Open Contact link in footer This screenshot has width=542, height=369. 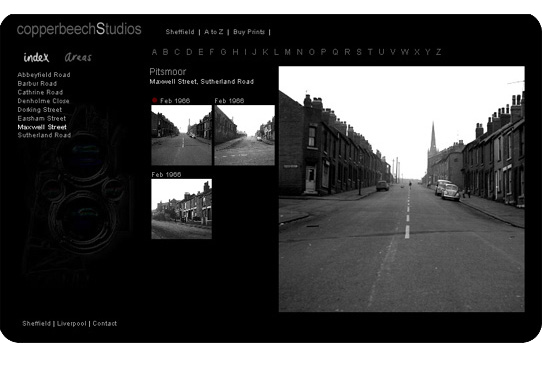click(x=105, y=323)
